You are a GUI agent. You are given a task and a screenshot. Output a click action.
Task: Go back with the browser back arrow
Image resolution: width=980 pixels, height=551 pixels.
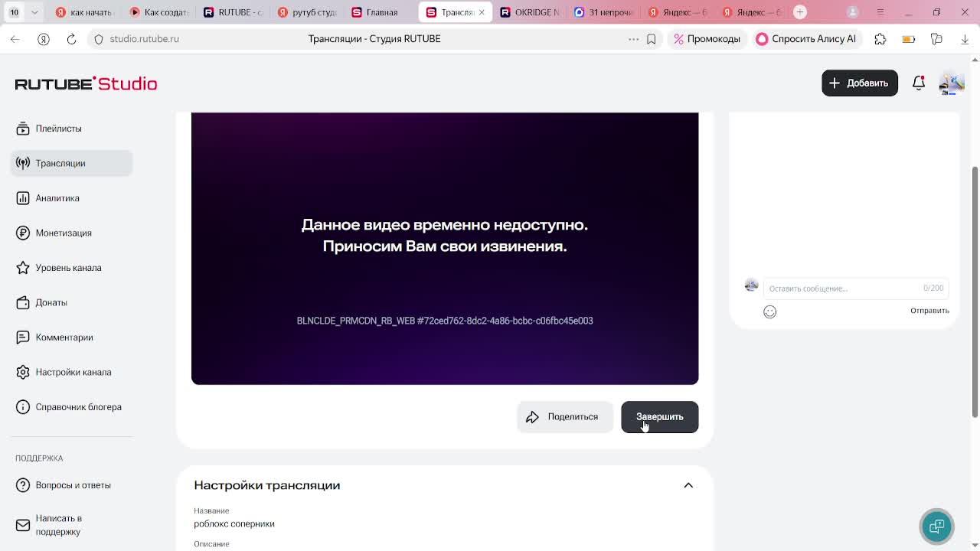click(x=15, y=39)
